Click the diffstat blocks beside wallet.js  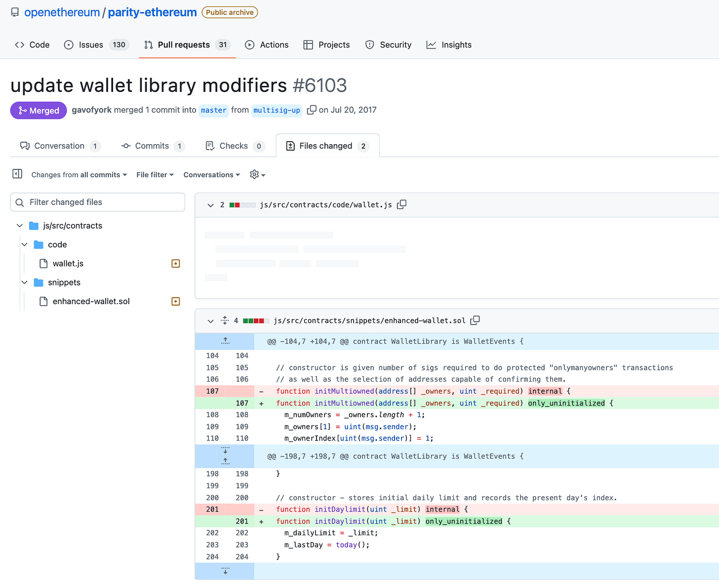coord(242,205)
